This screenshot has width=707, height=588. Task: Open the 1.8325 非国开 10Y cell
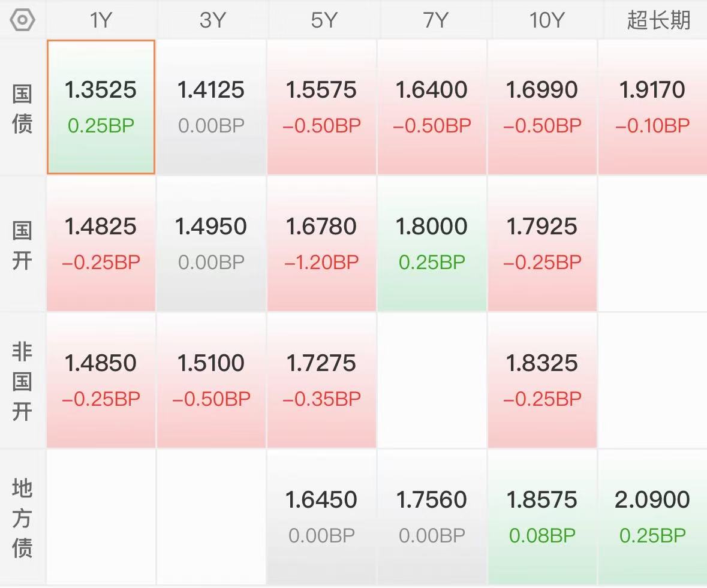point(542,381)
